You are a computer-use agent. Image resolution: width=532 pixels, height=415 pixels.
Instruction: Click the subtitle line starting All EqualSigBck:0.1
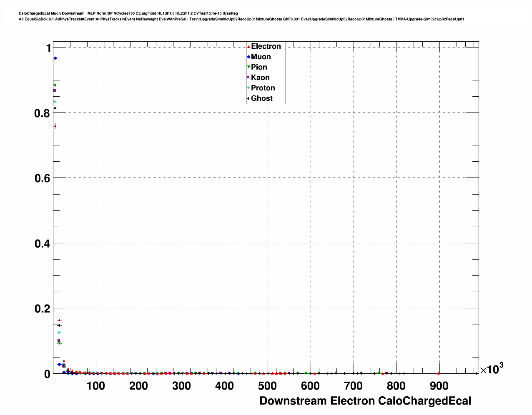click(x=241, y=19)
